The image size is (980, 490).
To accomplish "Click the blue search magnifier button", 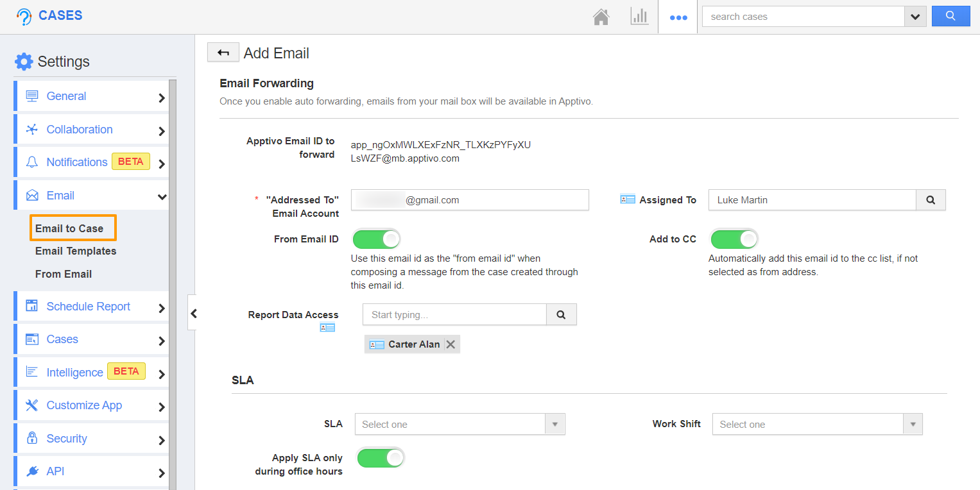I will tap(950, 17).
